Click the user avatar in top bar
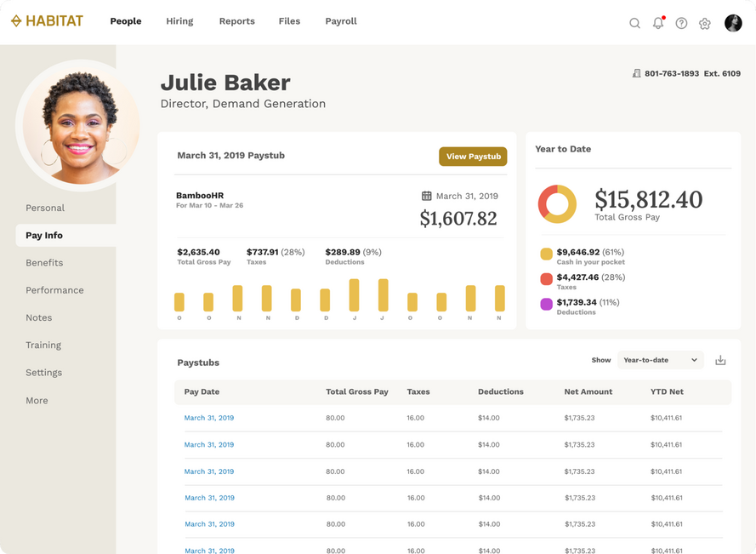 tap(733, 23)
